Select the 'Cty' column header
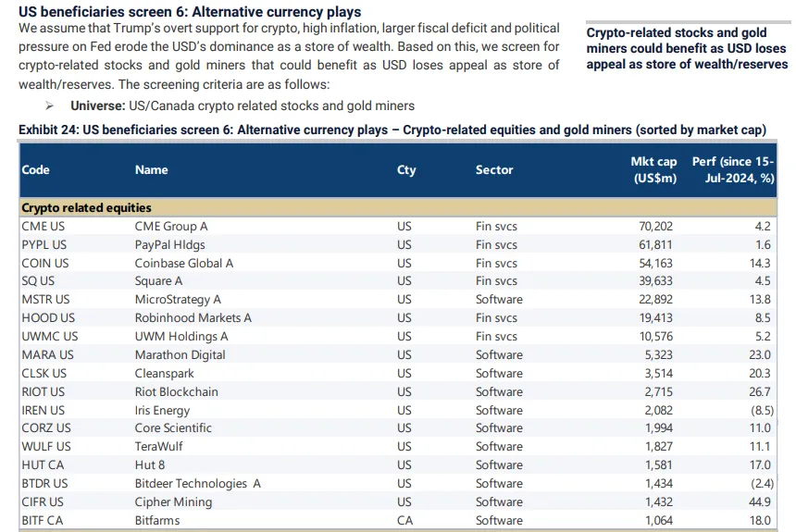Screen dimensions: 796x532 (x=406, y=170)
